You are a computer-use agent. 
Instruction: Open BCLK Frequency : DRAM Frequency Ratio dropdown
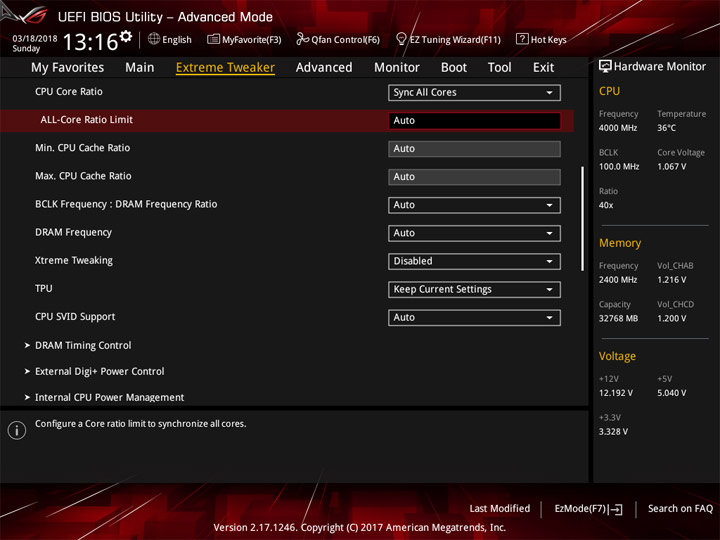[x=474, y=205]
